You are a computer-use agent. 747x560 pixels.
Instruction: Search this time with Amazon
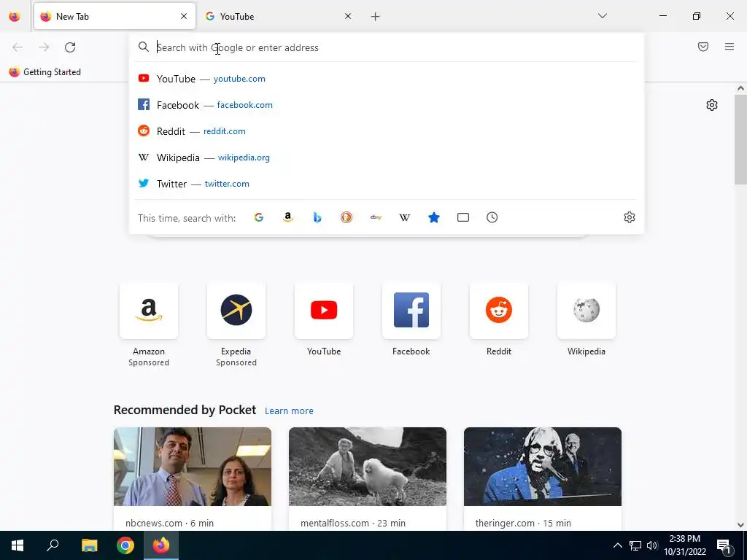click(x=287, y=217)
